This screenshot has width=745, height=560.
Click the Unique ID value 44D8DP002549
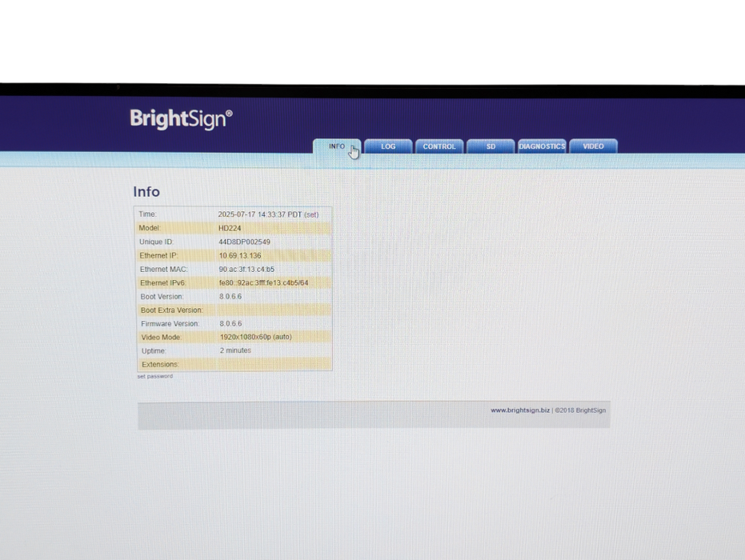244,242
